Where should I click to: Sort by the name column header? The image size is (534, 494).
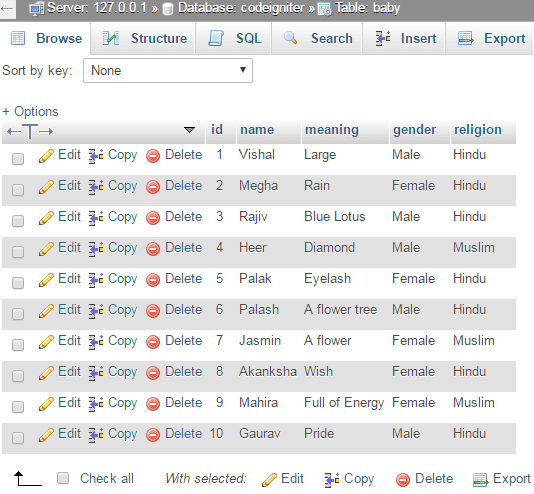(257, 130)
